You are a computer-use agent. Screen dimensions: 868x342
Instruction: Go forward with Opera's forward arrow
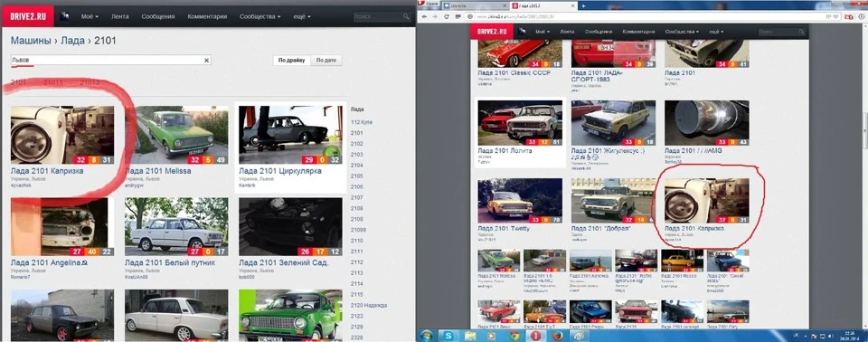[435, 16]
